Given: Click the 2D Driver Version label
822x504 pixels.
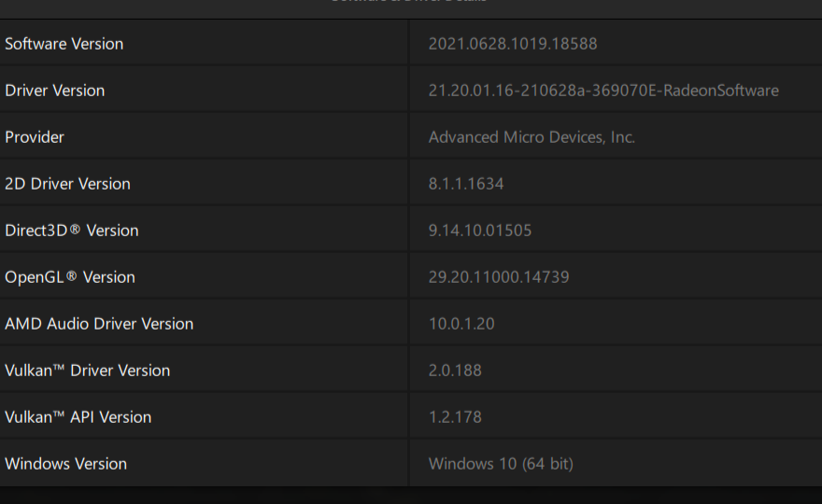Looking at the screenshot, I should click(x=68, y=184).
